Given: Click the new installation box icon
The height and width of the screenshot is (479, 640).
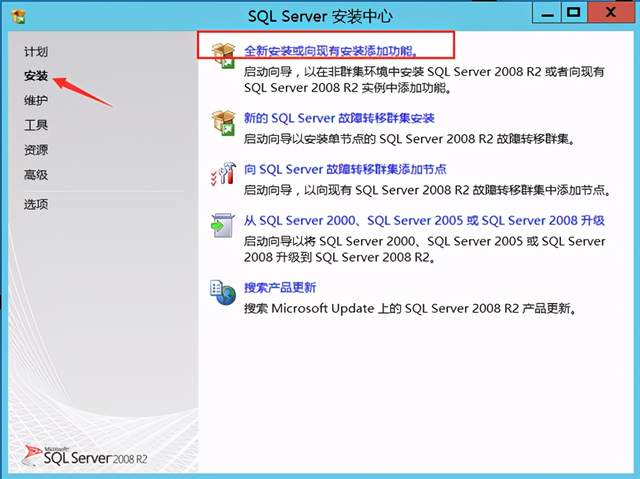Looking at the screenshot, I should [x=223, y=55].
